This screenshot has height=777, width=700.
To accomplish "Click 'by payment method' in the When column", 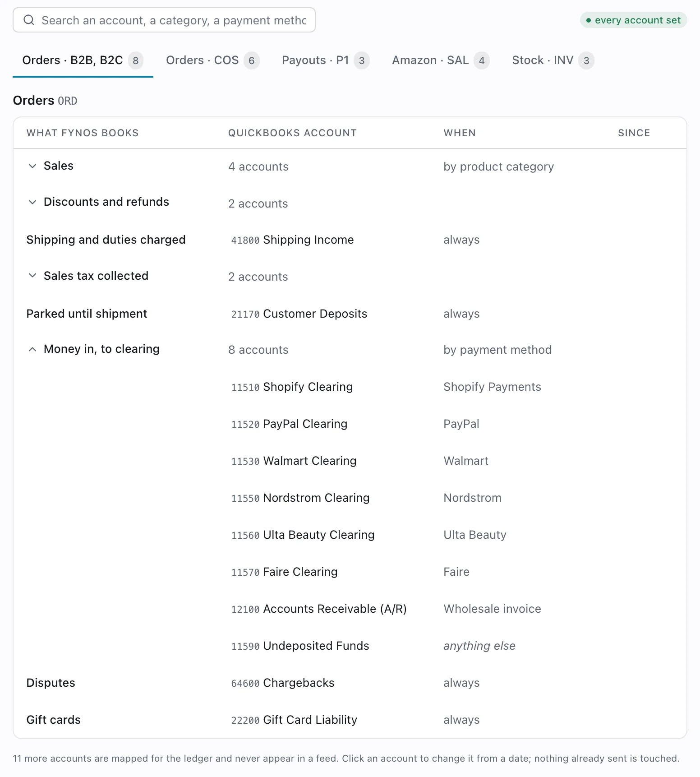I will 497,350.
